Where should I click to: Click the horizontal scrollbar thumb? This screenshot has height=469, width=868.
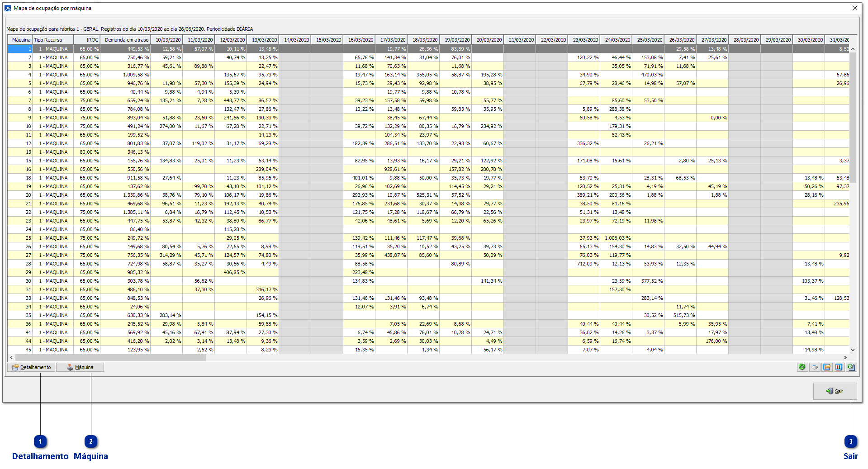pyautogui.click(x=110, y=357)
